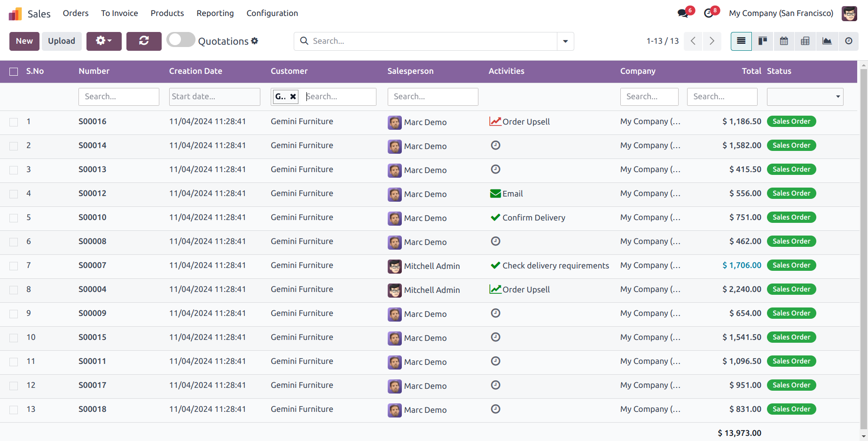
Task: Sort by Number column header
Action: tap(94, 71)
